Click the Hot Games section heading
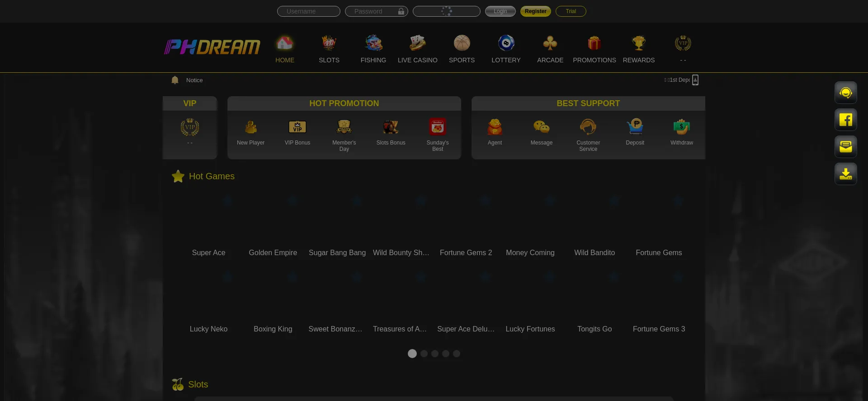This screenshot has height=401, width=868. click(x=212, y=176)
